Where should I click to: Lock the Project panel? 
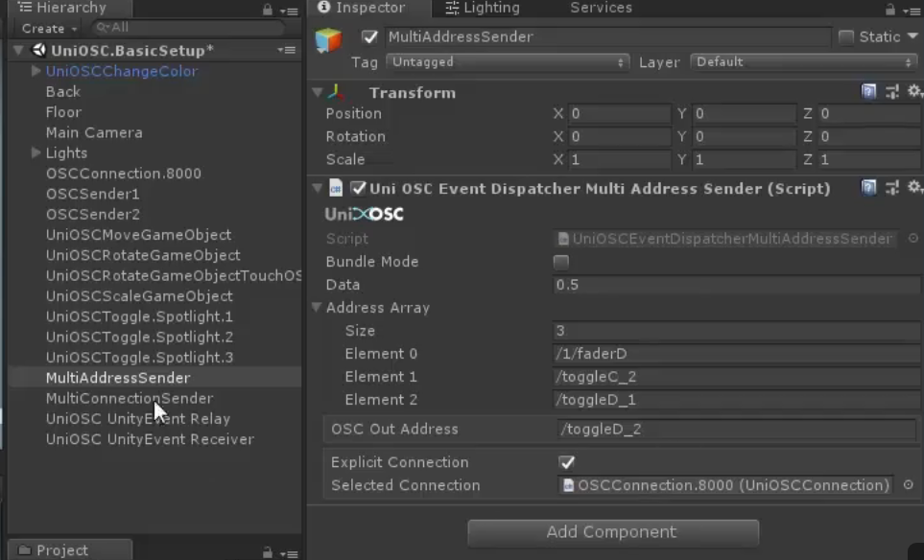tap(268, 552)
